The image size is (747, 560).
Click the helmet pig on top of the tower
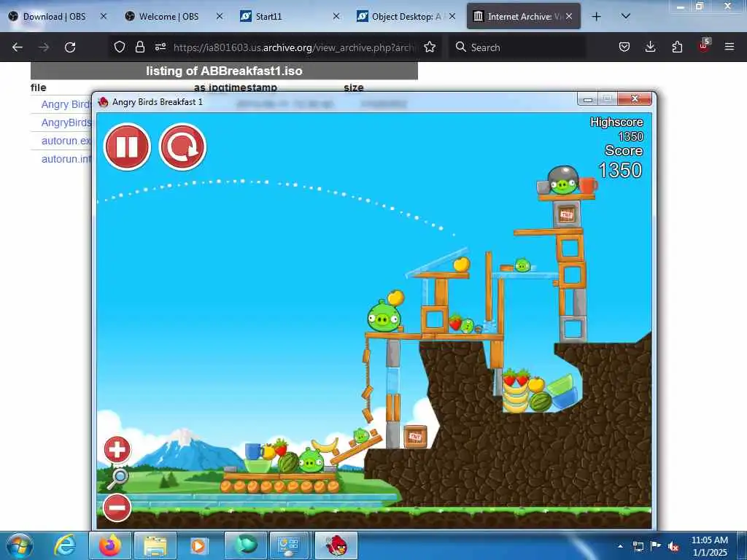(x=564, y=181)
